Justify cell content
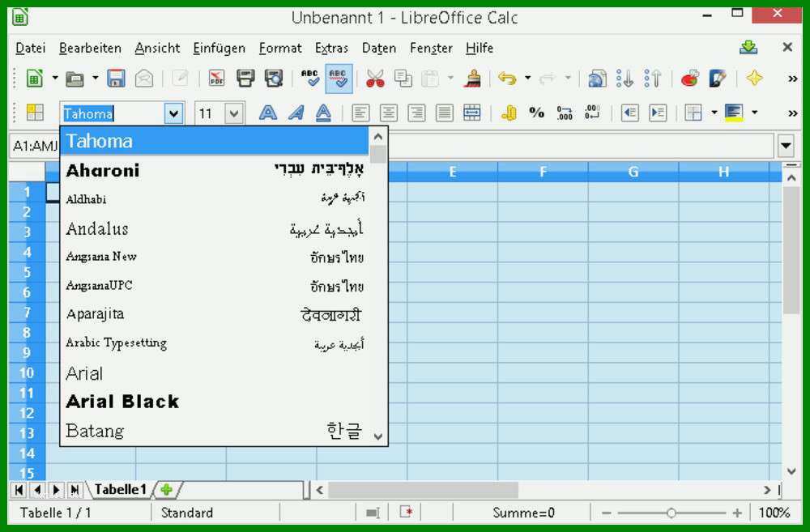Screen dimensions: 810x532 (x=444, y=113)
